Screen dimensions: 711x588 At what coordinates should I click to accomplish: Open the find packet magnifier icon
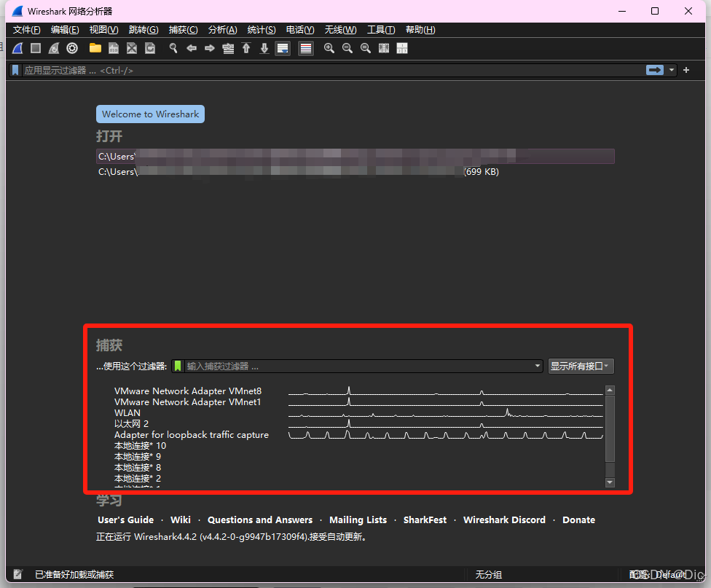click(173, 48)
